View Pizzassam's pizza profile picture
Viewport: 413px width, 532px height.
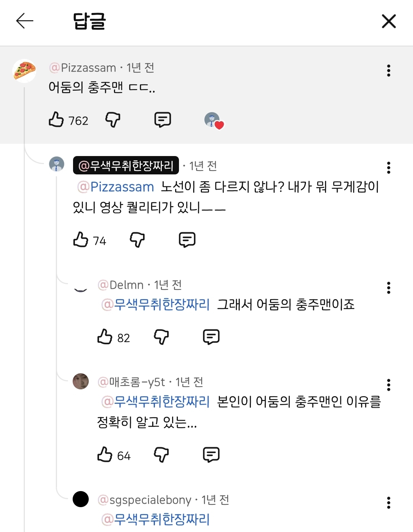click(x=24, y=70)
